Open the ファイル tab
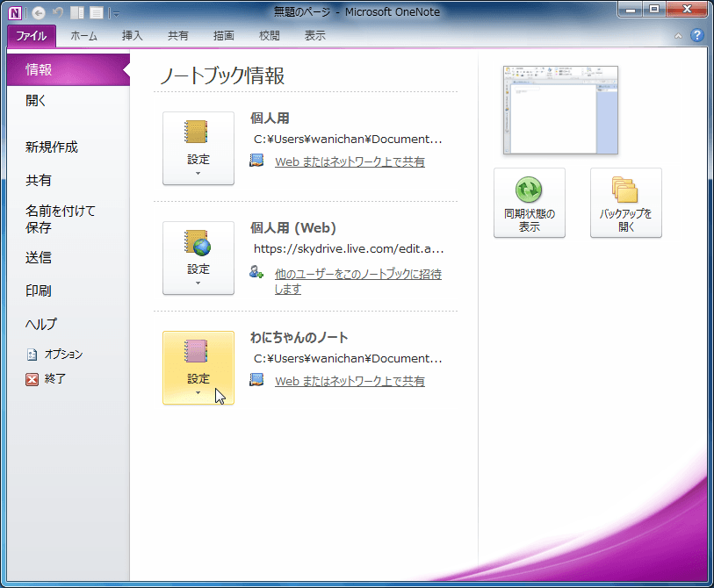Image resolution: width=714 pixels, height=588 pixels. pyautogui.click(x=32, y=35)
